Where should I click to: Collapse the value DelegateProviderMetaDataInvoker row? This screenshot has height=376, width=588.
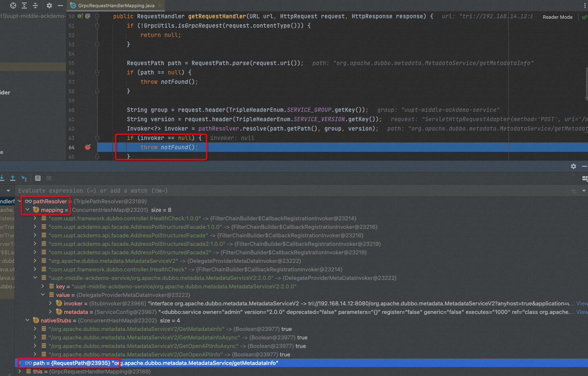tap(43, 295)
